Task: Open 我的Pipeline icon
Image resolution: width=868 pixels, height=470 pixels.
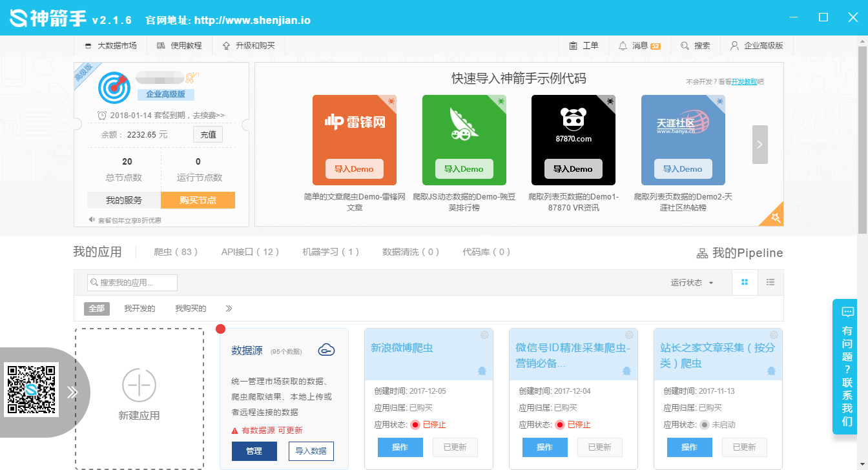Action: [702, 253]
